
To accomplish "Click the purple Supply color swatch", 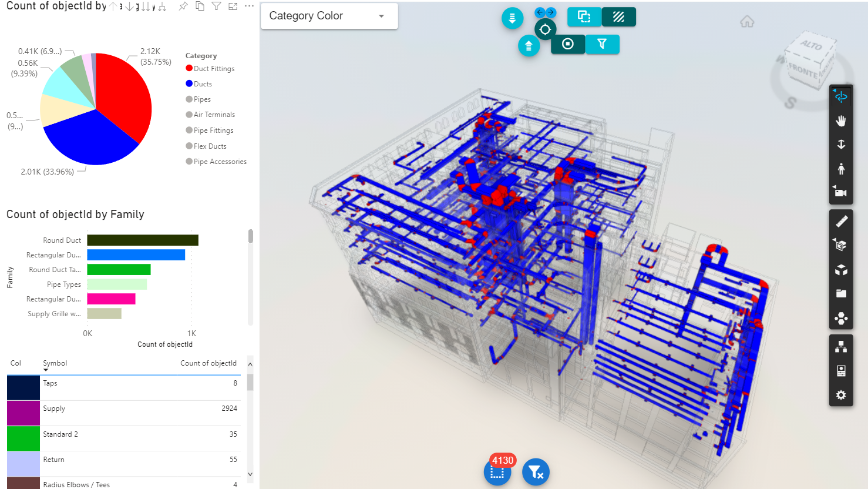I will [x=23, y=413].
